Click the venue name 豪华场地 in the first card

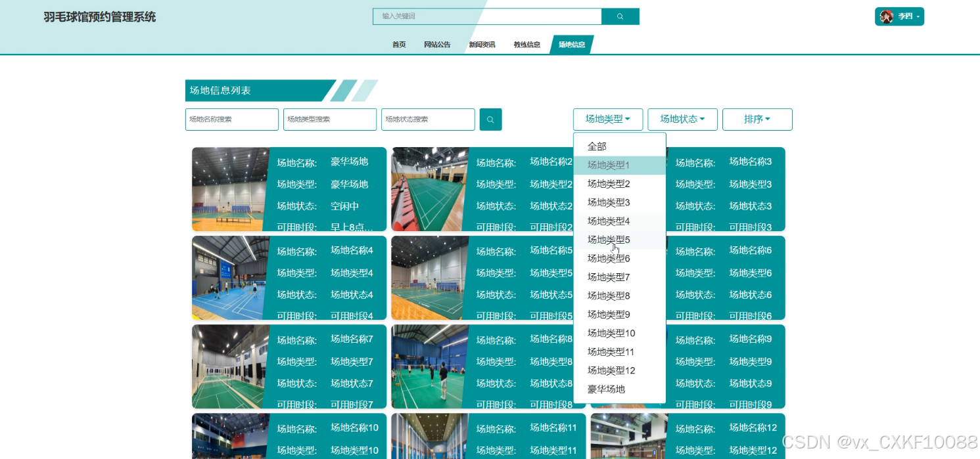tap(349, 162)
